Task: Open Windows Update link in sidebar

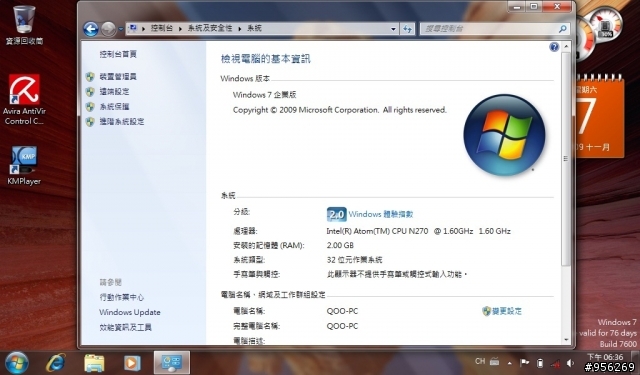Action: (x=130, y=312)
